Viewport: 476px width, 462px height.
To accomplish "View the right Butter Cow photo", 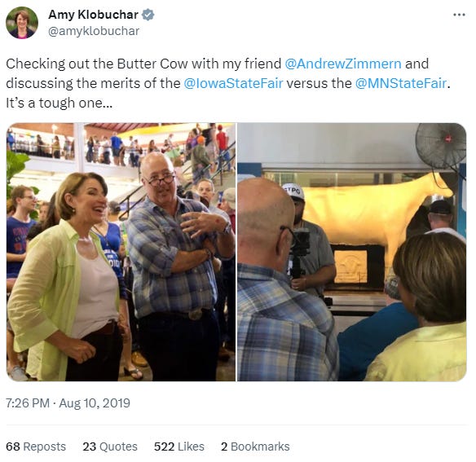I will pos(352,252).
